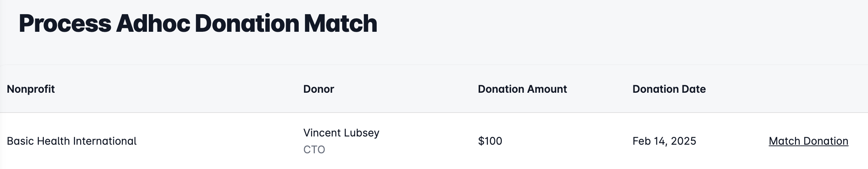Select the $100 donation amount
Screen dimensions: 868x169
click(x=490, y=141)
